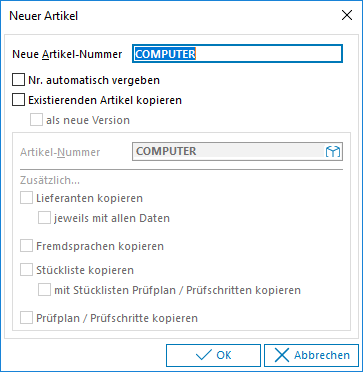The height and width of the screenshot is (372, 363).
Task: Toggle the 'als neue Version' checkbox
Action: (36, 120)
